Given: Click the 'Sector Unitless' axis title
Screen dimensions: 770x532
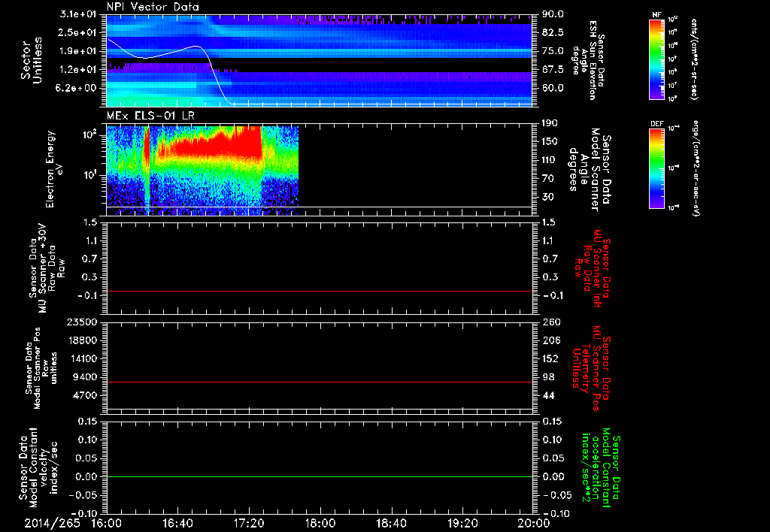Looking at the screenshot, I should pos(32,60).
